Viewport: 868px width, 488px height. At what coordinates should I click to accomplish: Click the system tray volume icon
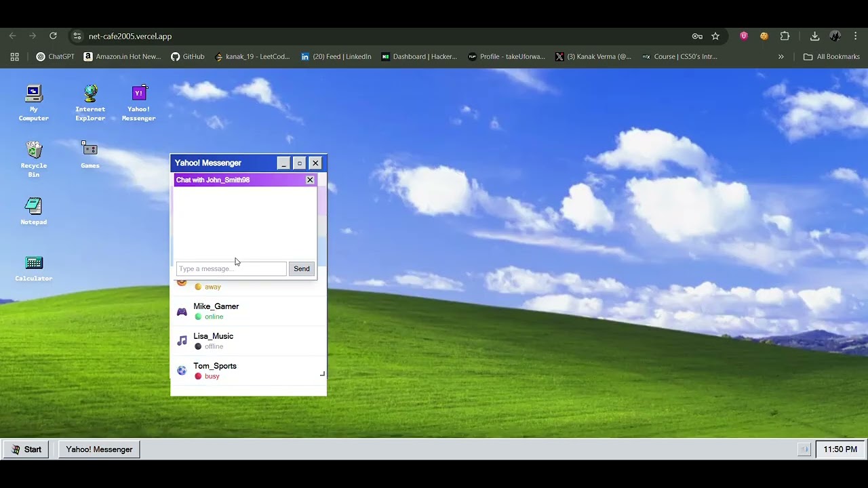[804, 449]
